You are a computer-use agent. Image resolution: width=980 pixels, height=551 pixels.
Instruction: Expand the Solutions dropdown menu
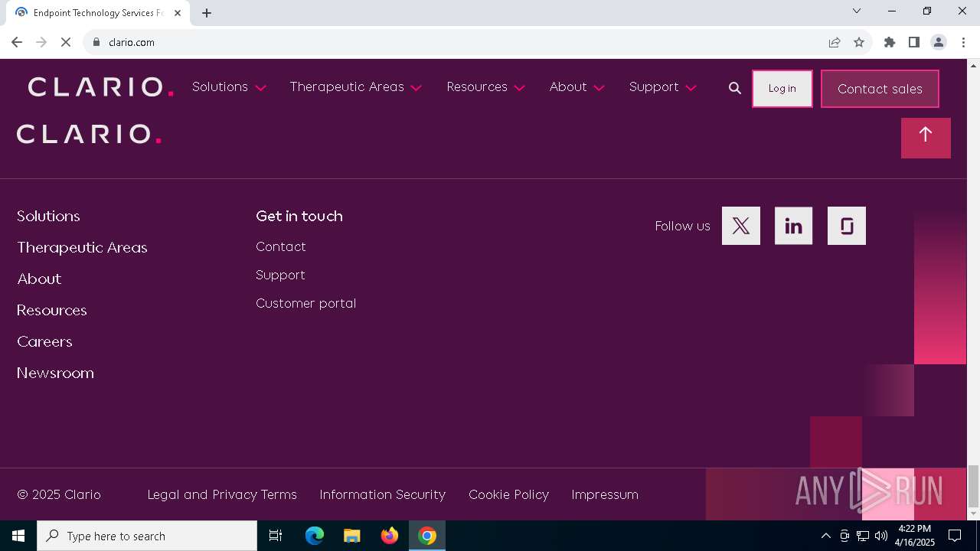[x=229, y=87]
